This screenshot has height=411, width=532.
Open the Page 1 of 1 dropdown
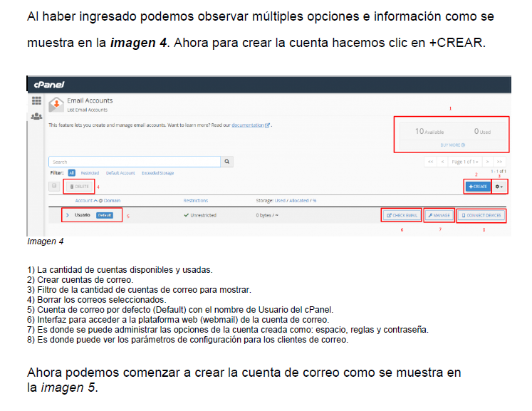[x=465, y=162]
